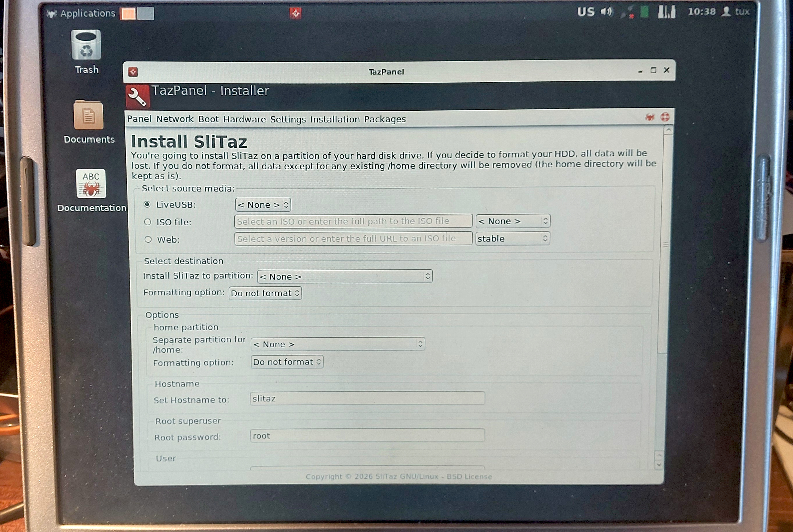Click the Set Hostname to field
The height and width of the screenshot is (532, 793).
[x=367, y=398]
